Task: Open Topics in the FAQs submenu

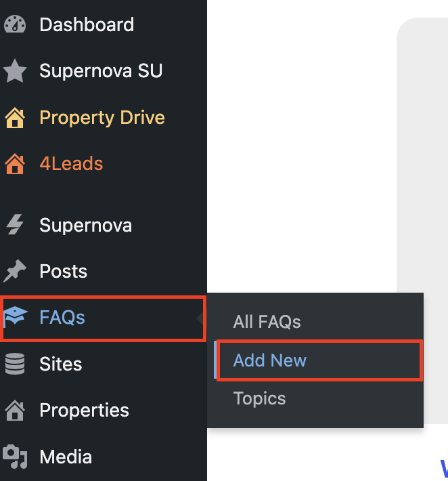Action: click(x=259, y=398)
